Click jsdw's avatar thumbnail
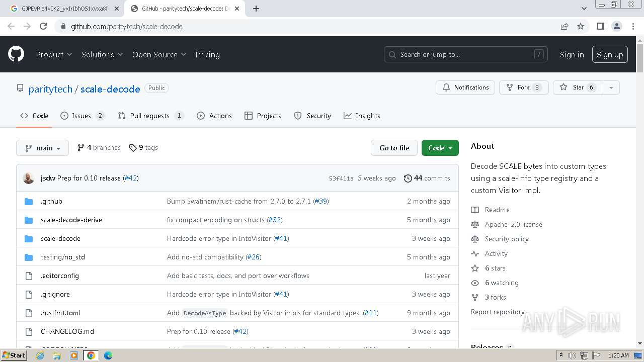Screen dimensions: 644x362 tap(29, 178)
